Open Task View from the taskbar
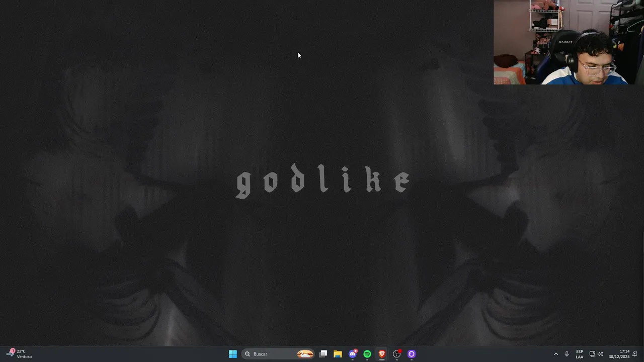 point(324,354)
